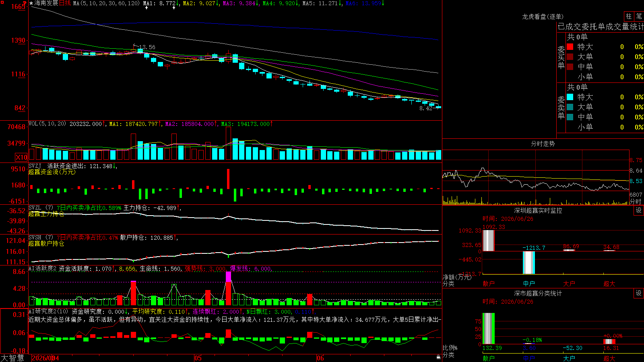Screen dimensions: 644x362
Task: Click the 分时走势 panel title
Action: (x=543, y=144)
